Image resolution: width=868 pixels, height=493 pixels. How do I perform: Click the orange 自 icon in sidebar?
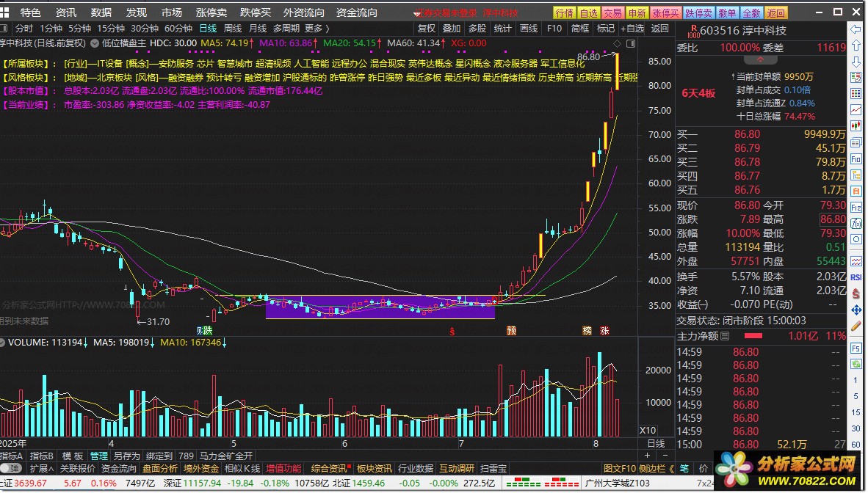pyautogui.click(x=856, y=191)
